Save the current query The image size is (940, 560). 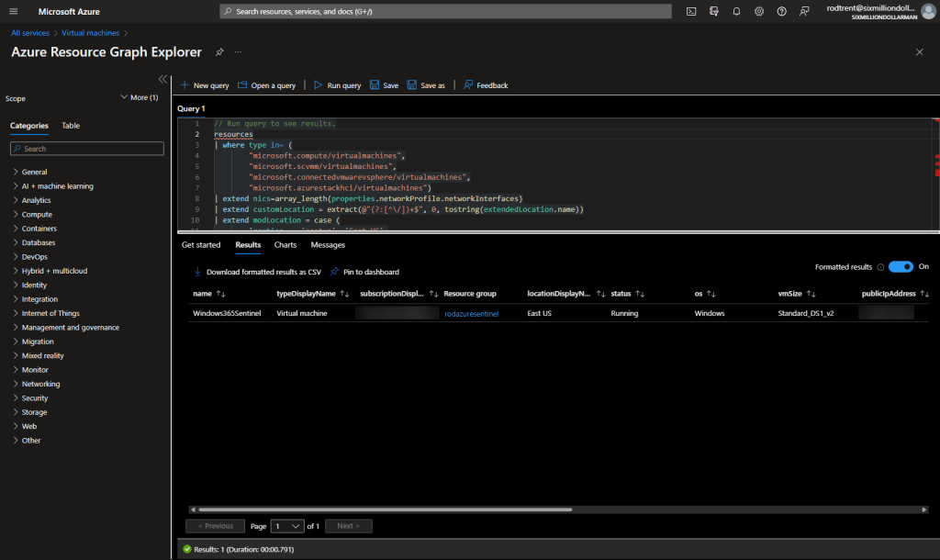tap(384, 84)
